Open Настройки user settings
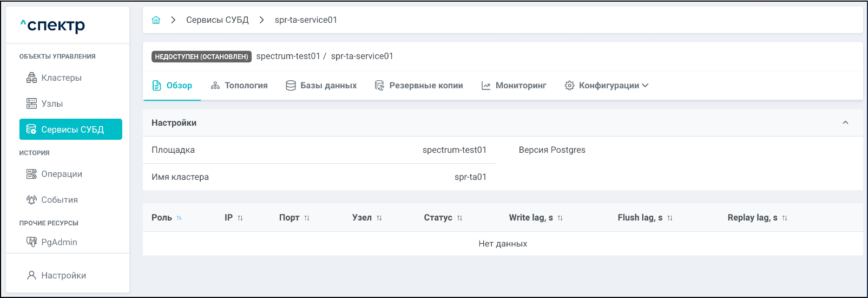Image resolution: width=868 pixels, height=298 pixels. (63, 275)
